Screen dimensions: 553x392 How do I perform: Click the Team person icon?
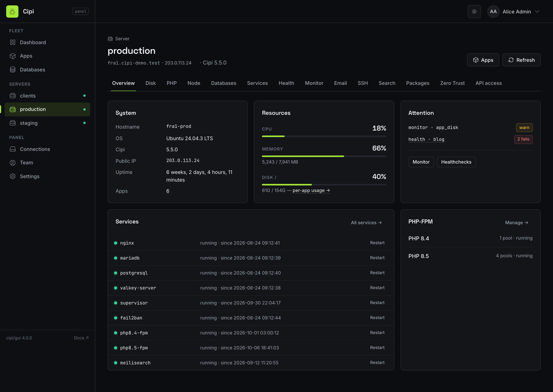pyautogui.click(x=12, y=163)
